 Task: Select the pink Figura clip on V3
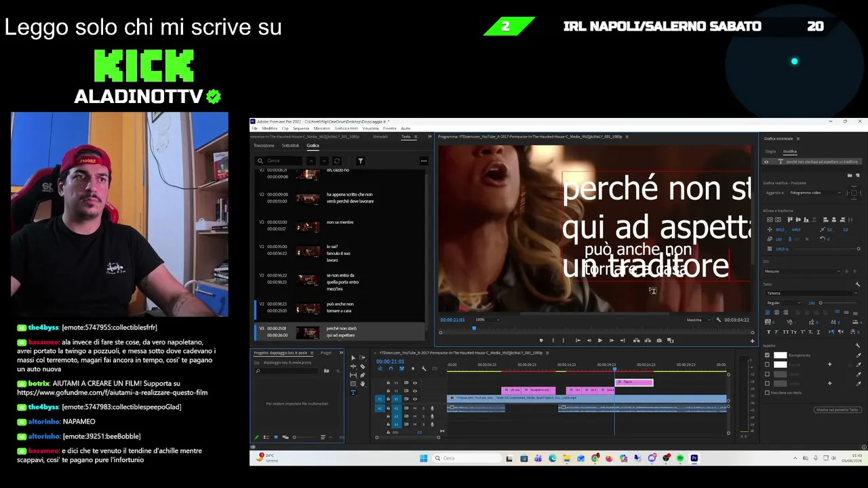click(634, 382)
